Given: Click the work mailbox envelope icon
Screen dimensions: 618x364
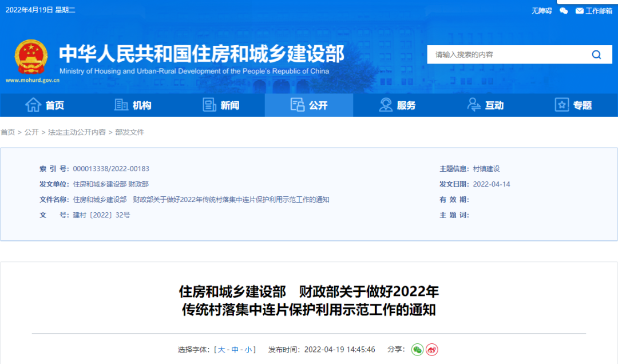Looking at the screenshot, I should coord(579,11).
